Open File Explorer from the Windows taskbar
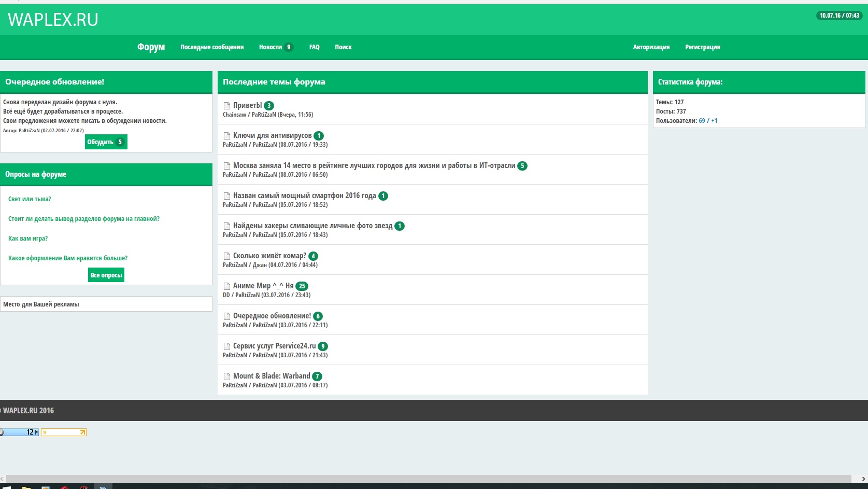Viewport: 868px width, 489px height. 26,487
